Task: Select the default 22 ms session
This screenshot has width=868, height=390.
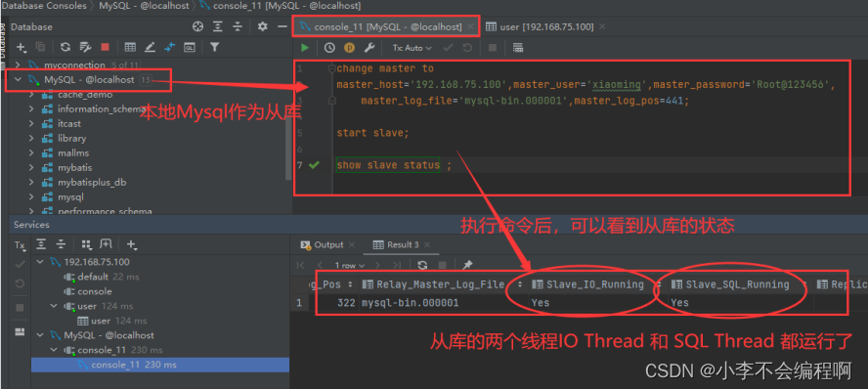Action: pyautogui.click(x=102, y=277)
